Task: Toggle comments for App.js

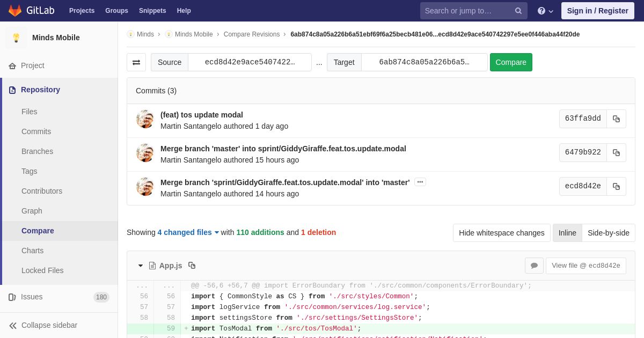Action: [x=534, y=266]
